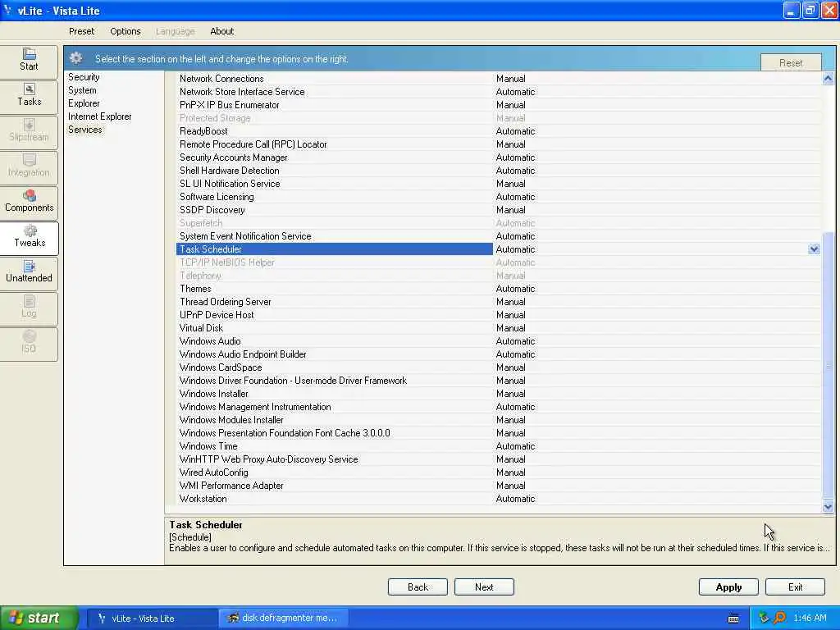Open the Start section in sidebar
Image resolution: width=840 pixels, height=630 pixels.
pyautogui.click(x=29, y=61)
